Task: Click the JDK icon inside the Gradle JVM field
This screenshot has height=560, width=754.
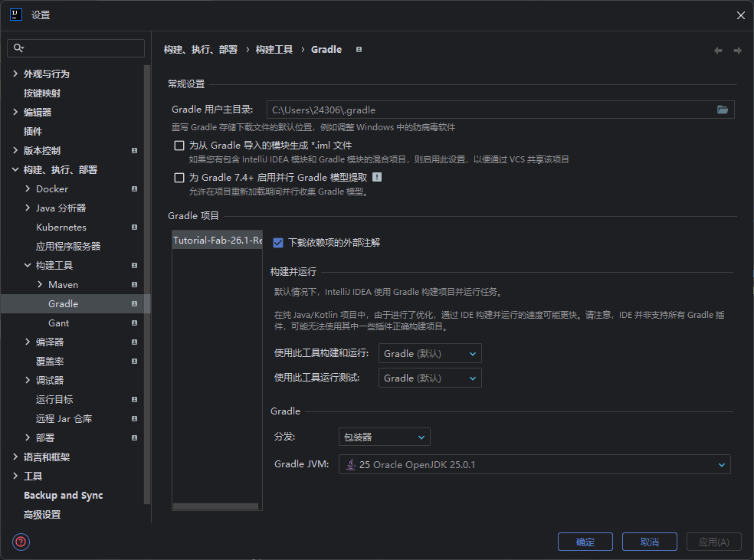Action: (x=350, y=464)
